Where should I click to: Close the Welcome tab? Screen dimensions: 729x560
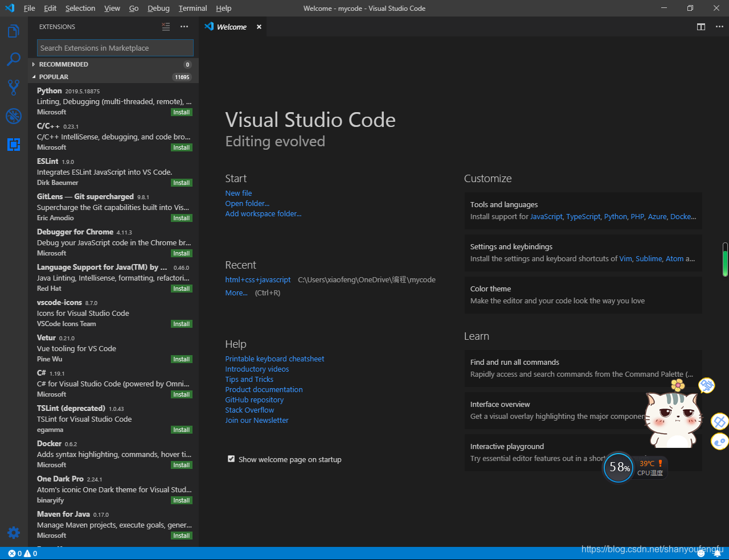(x=259, y=27)
